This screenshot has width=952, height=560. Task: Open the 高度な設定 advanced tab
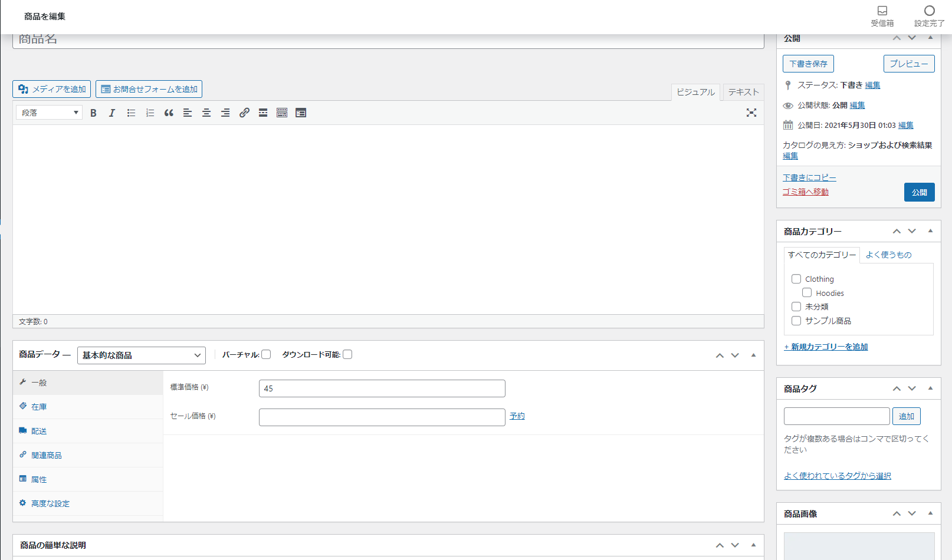(x=88, y=503)
